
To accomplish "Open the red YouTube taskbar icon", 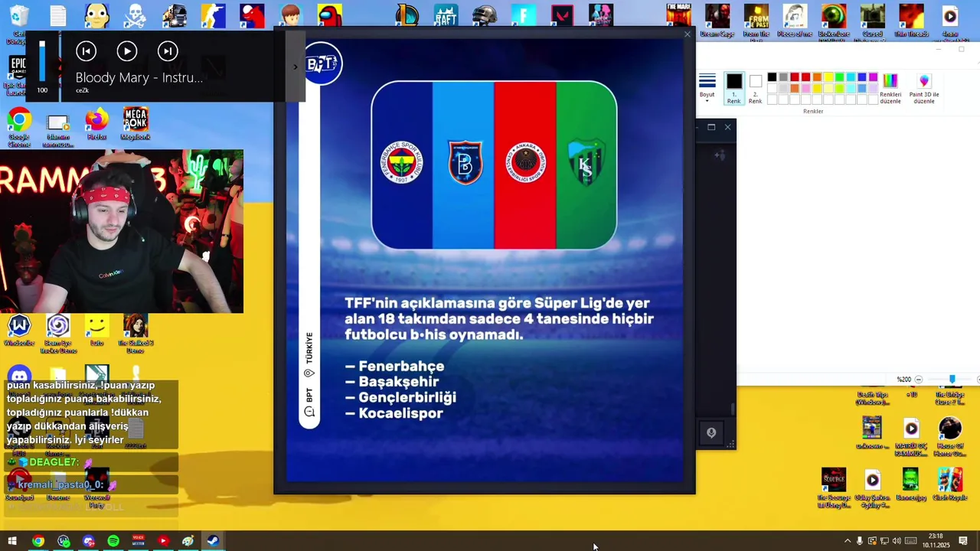I will click(162, 541).
